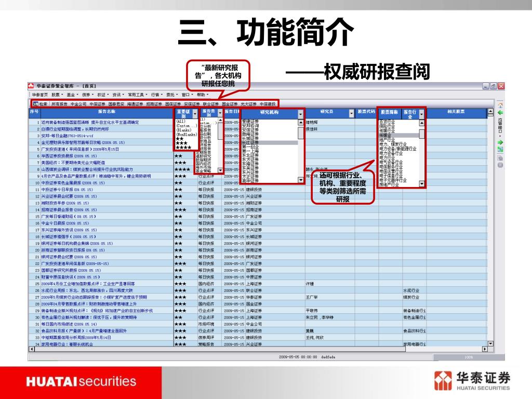Click the table's horizontal scrollbar left arrow

pyautogui.click(x=32, y=349)
